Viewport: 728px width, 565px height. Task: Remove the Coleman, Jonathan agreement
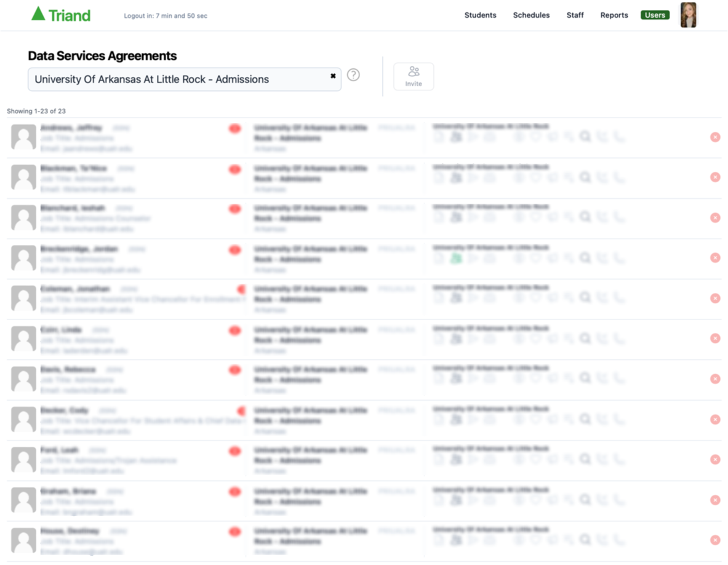tap(715, 298)
